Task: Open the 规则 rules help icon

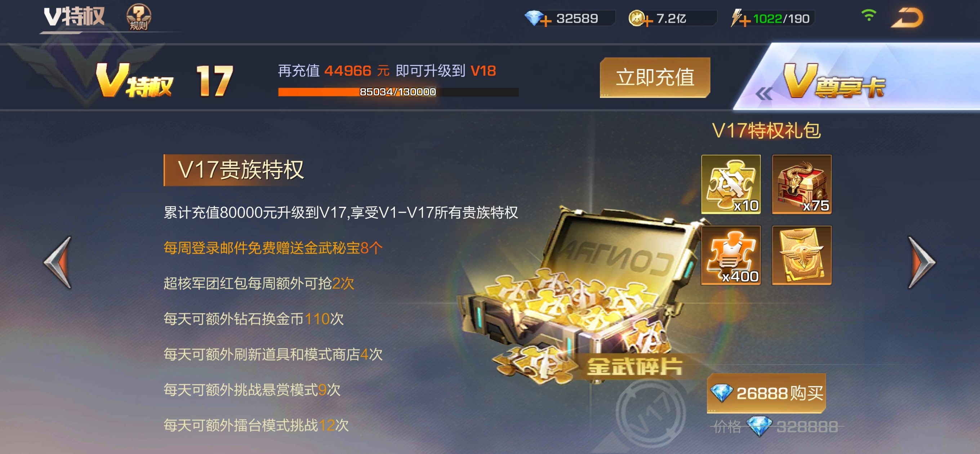Action: (x=138, y=17)
